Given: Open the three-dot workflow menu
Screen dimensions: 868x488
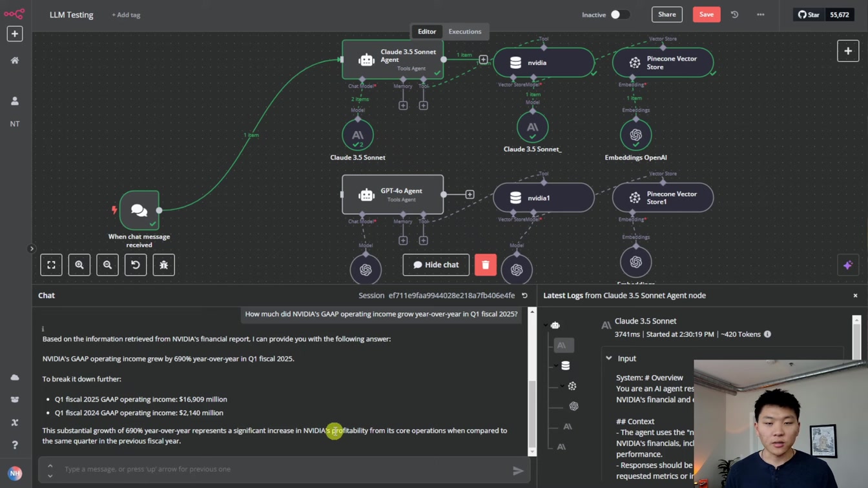Looking at the screenshot, I should 761,14.
